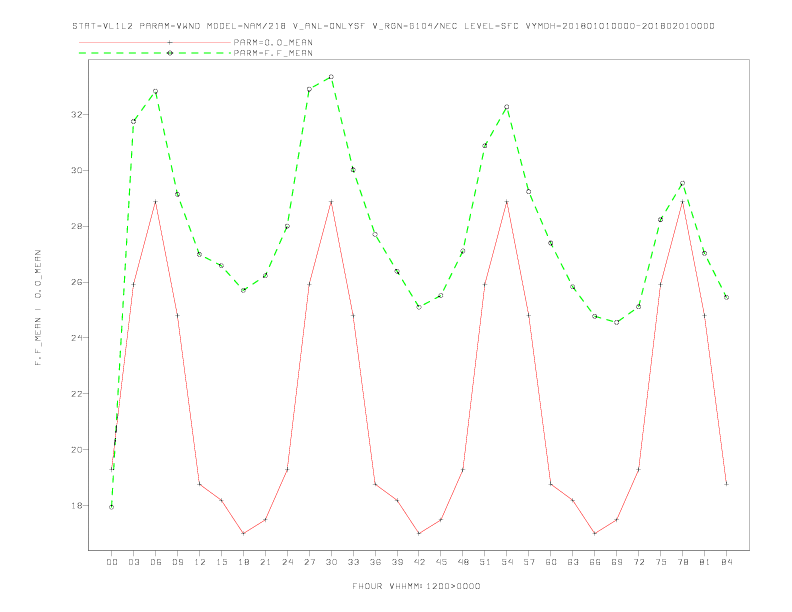
Task: Click the x-axis tick label 21
Action: (x=265, y=562)
